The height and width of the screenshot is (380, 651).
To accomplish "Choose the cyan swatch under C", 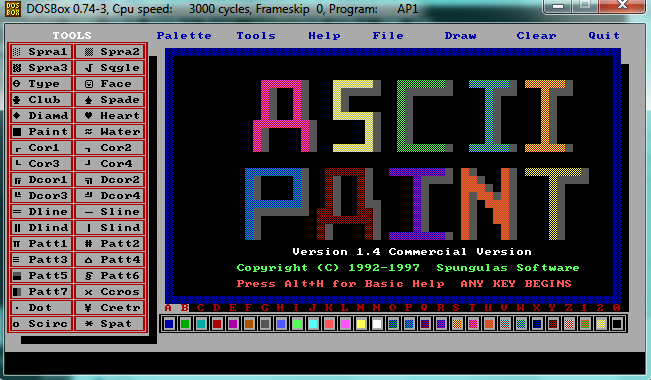I will click(201, 324).
